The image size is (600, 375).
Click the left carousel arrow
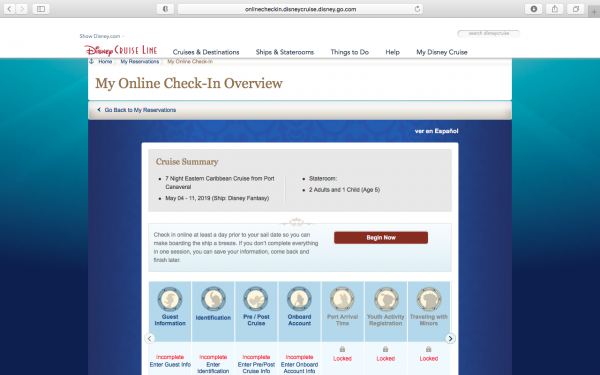[x=150, y=338]
